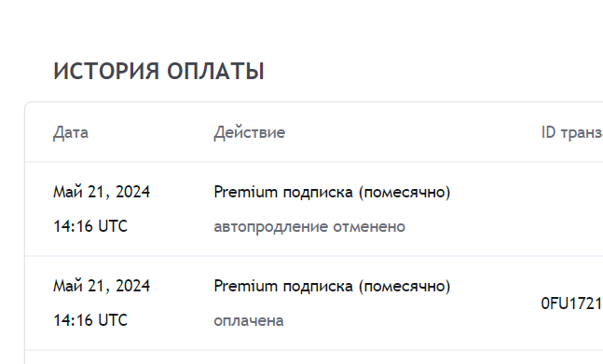Click the empty transaction ID cell in first row

coord(572,209)
